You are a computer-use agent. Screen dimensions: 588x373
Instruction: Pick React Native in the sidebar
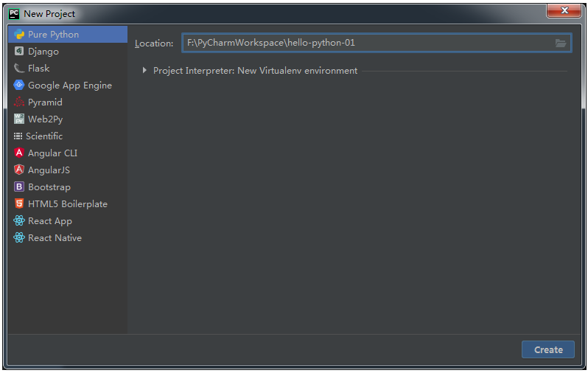tap(55, 238)
